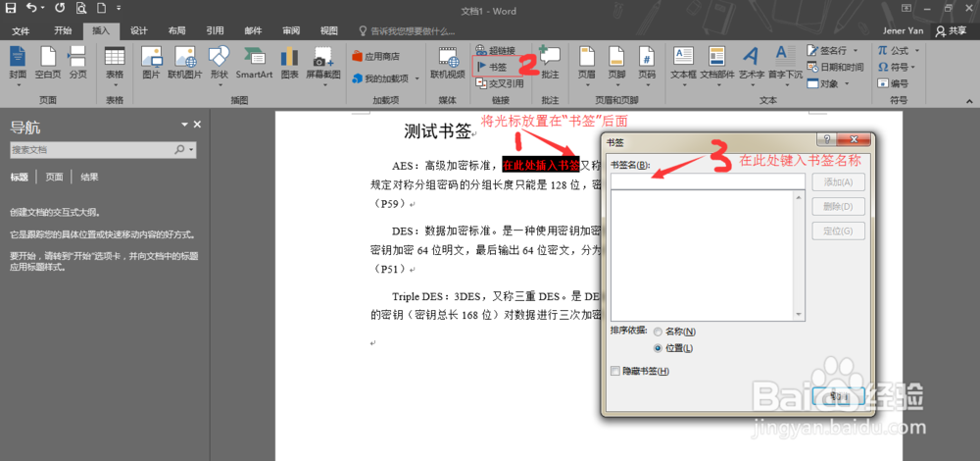Expand the 签名行 dropdown arrow
The width and height of the screenshot is (980, 461).
pyautogui.click(x=856, y=51)
